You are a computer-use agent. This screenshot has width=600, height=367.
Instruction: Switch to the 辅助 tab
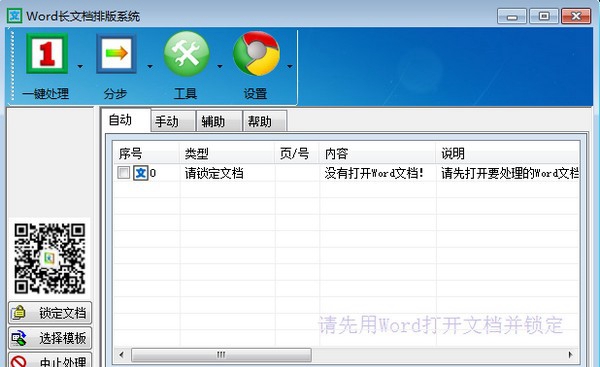click(x=219, y=121)
